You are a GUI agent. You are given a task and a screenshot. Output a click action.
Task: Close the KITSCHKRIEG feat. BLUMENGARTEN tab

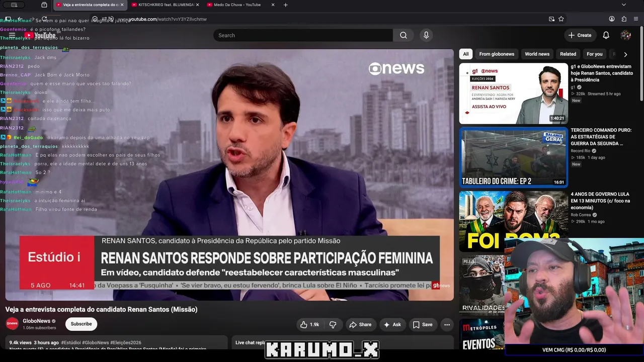pos(197,5)
